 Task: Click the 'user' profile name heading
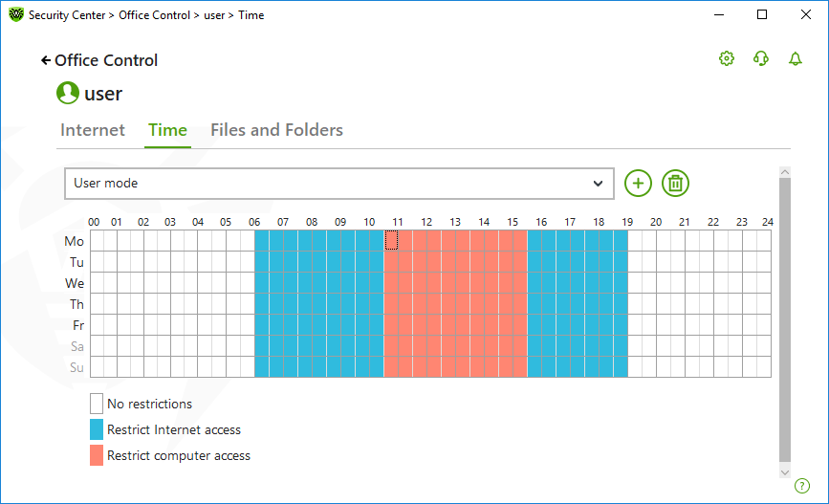pyautogui.click(x=103, y=94)
